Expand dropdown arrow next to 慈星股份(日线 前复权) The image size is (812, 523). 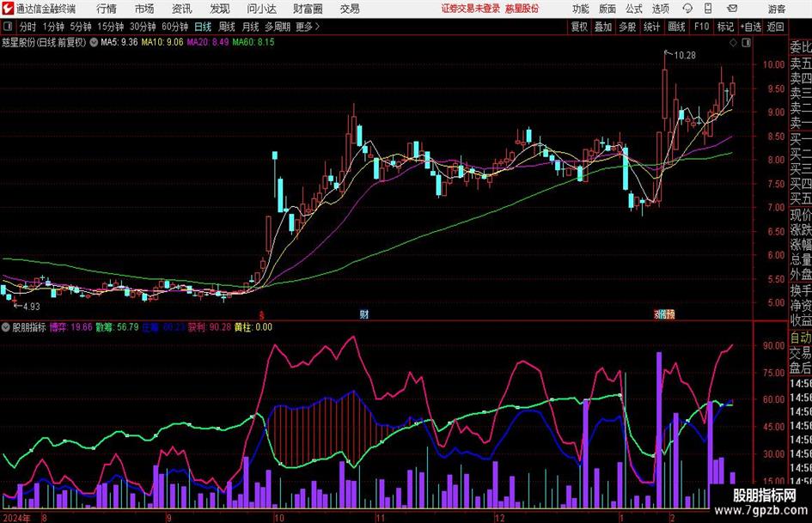tap(94, 42)
